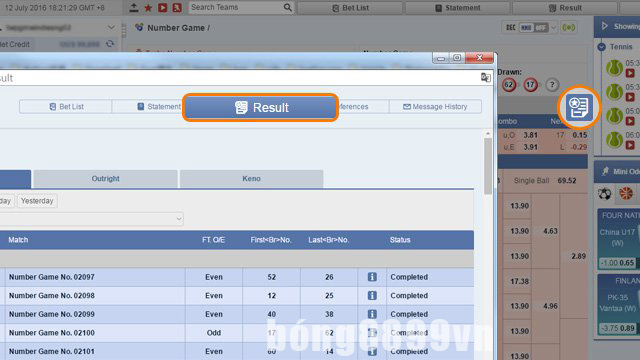640x360 pixels.
Task: Collapse the Tennis section in sidebar
Action: [x=602, y=47]
